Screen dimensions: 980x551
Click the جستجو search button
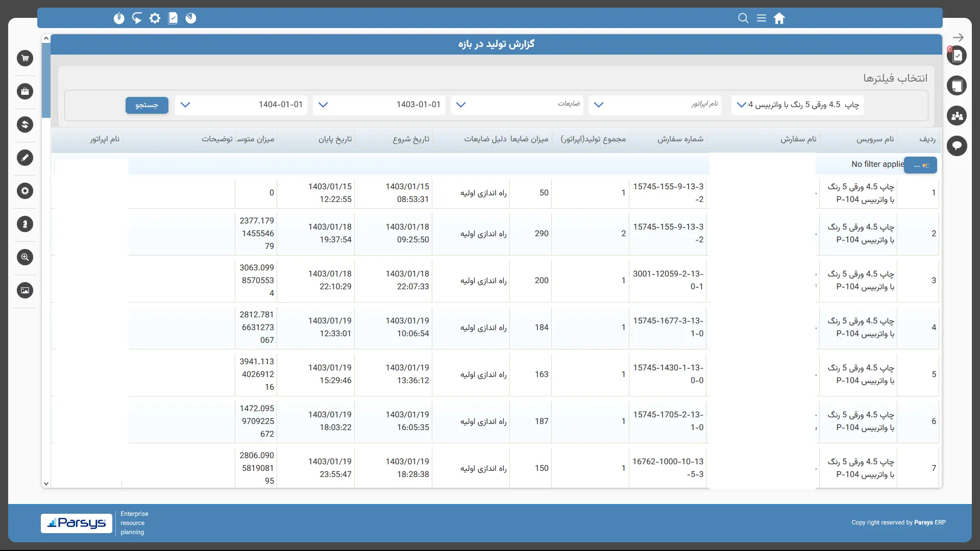tap(146, 105)
